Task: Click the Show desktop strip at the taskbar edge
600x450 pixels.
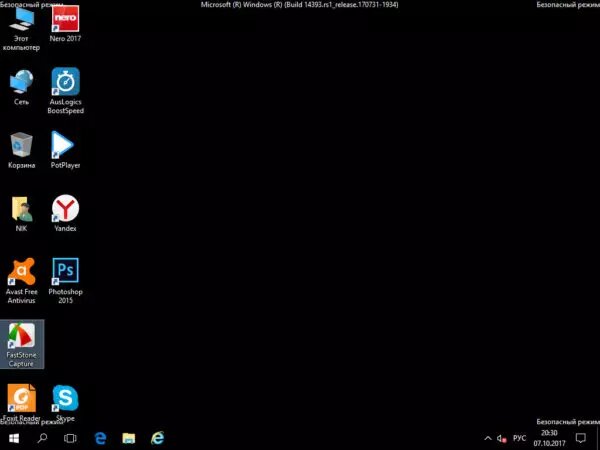Action: click(598, 438)
